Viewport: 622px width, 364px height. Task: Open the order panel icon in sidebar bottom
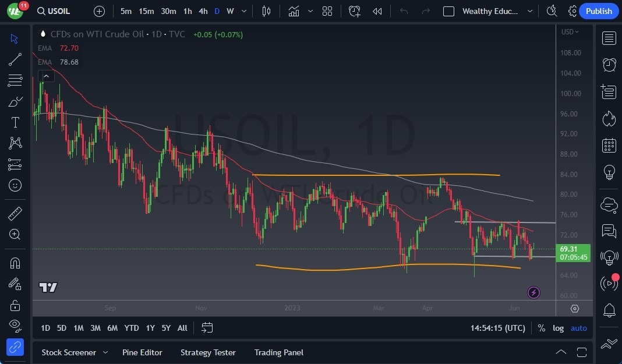click(x=609, y=344)
